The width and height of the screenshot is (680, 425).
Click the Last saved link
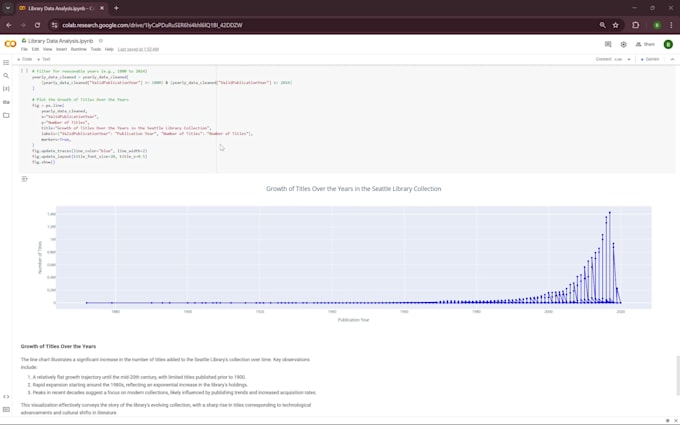(x=138, y=49)
